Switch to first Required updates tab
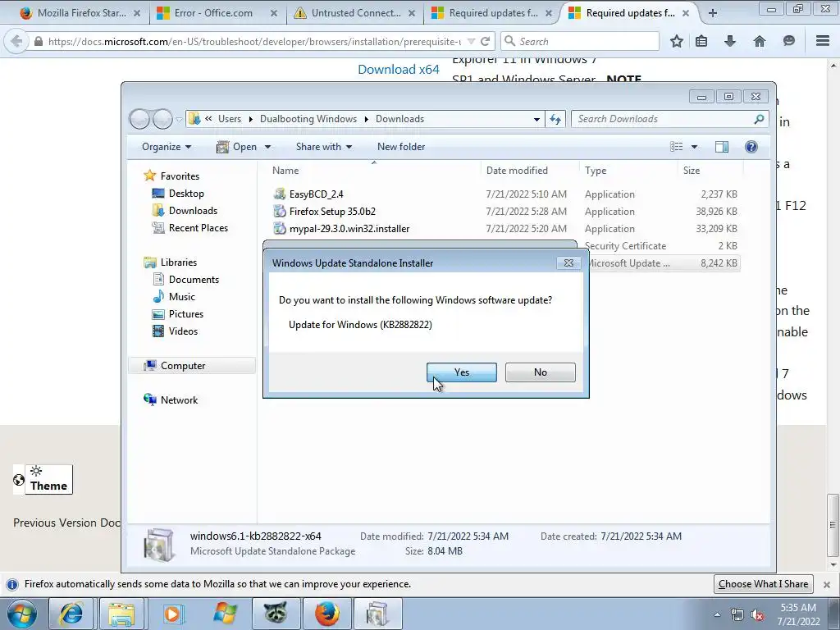Image resolution: width=840 pixels, height=630 pixels. click(493, 13)
